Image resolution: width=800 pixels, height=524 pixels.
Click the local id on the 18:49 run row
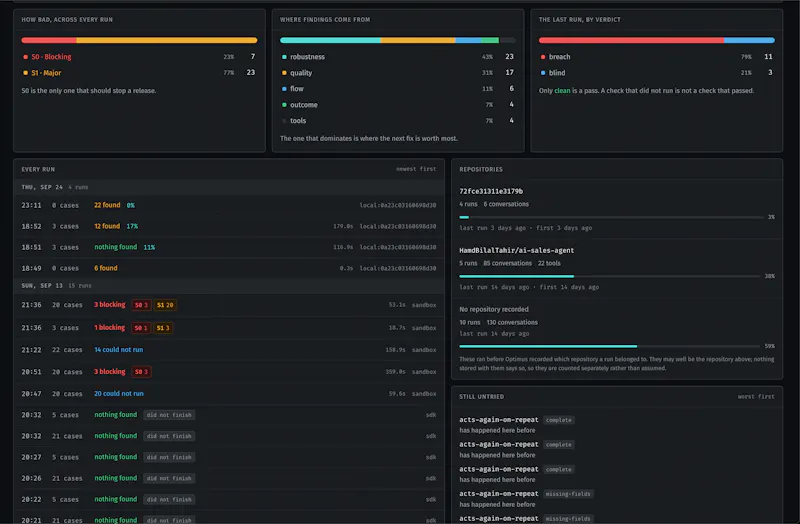point(397,268)
